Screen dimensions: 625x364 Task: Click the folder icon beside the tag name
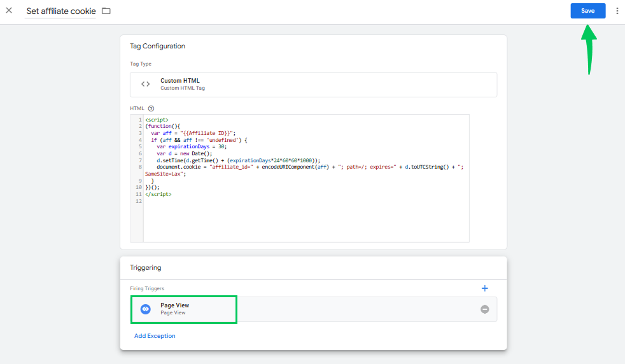point(106,11)
